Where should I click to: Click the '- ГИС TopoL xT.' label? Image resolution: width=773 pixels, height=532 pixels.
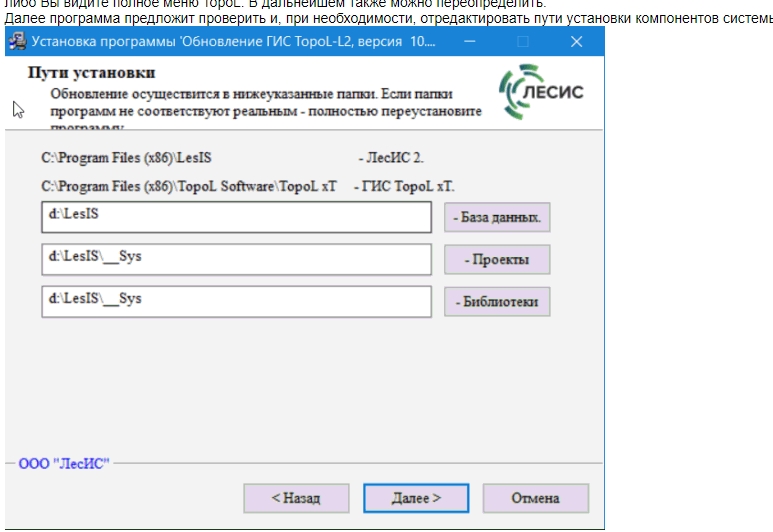click(x=404, y=186)
